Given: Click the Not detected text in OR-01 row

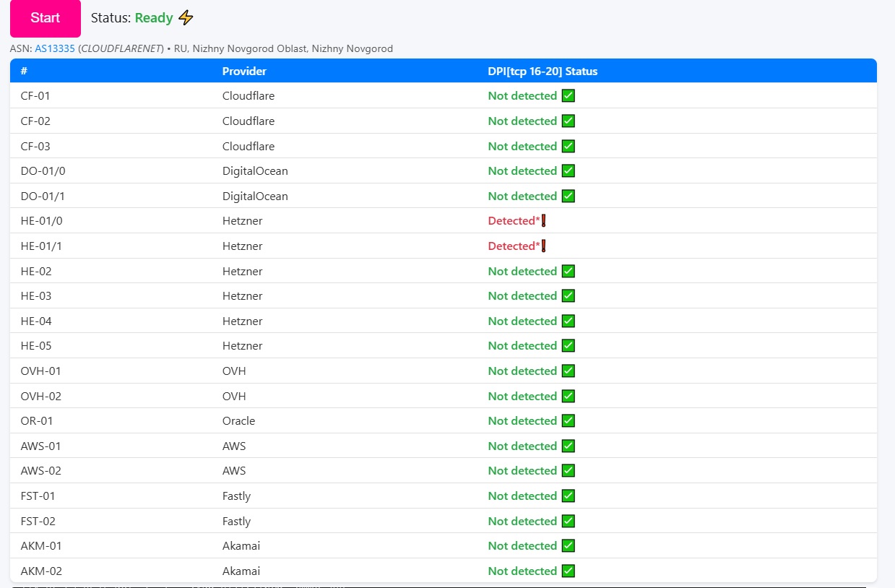Looking at the screenshot, I should 522,420.
